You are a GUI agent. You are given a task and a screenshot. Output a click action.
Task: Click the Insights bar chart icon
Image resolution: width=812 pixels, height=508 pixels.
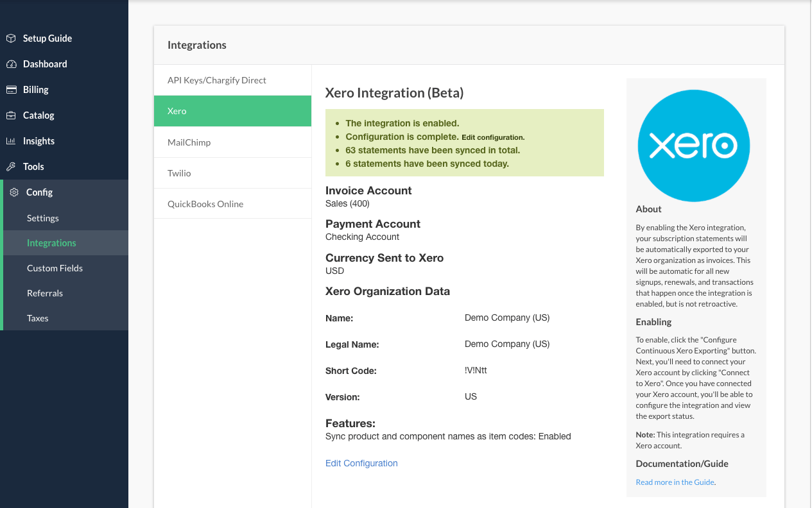click(x=11, y=141)
